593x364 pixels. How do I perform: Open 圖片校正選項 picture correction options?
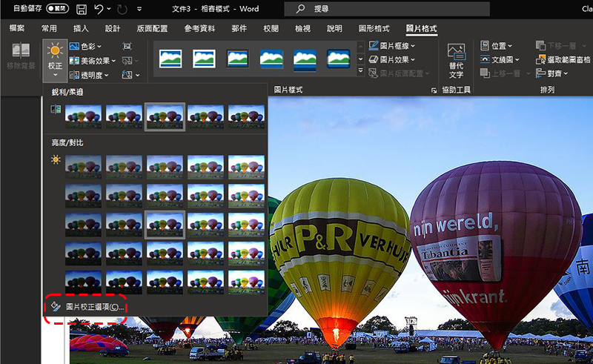[93, 306]
